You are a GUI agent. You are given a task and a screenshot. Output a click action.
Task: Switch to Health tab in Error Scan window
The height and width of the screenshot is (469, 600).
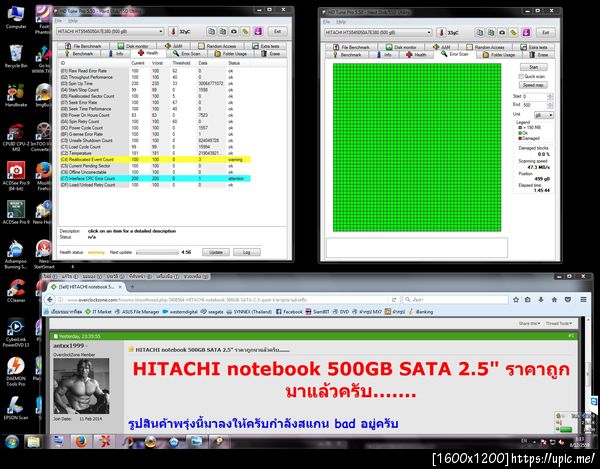(x=416, y=55)
